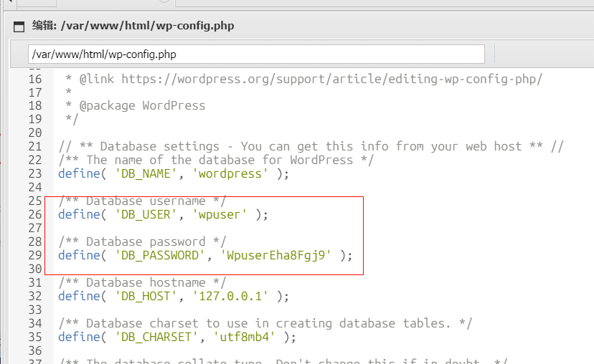Click the 'wpuser' username value

point(220,214)
